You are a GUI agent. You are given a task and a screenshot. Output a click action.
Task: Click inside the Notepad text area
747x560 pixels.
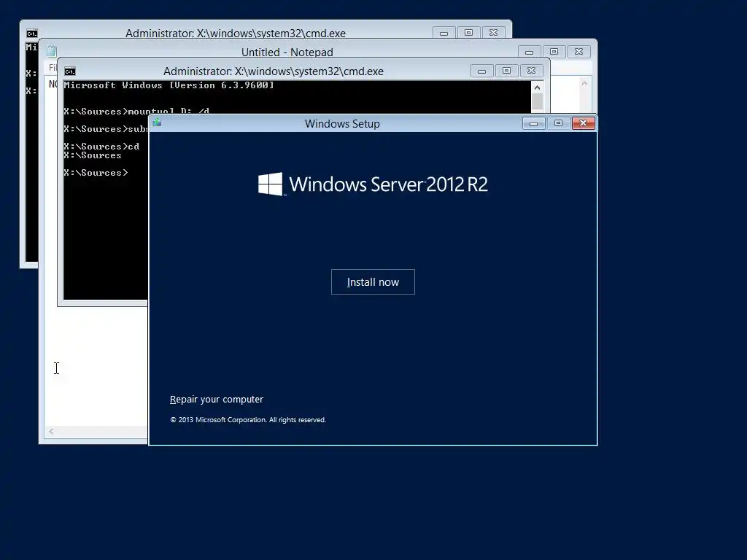coord(96,367)
